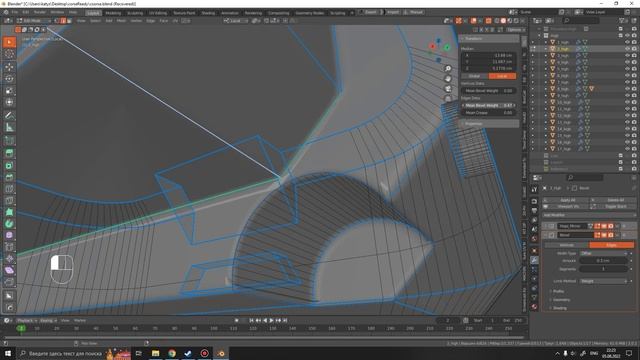The height and width of the screenshot is (360, 640).
Task: Pick the Extrude Region tool
Action: click(x=9, y=153)
